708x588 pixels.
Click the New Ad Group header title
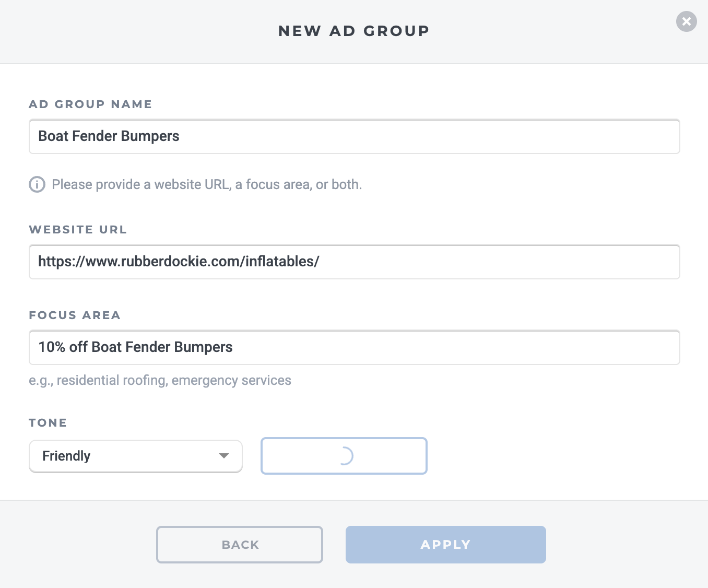354,31
